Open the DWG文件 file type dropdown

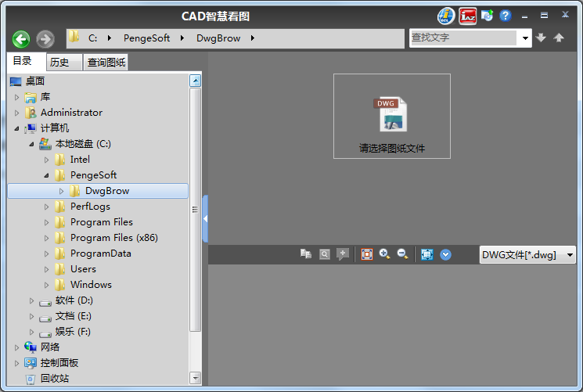tap(569, 255)
